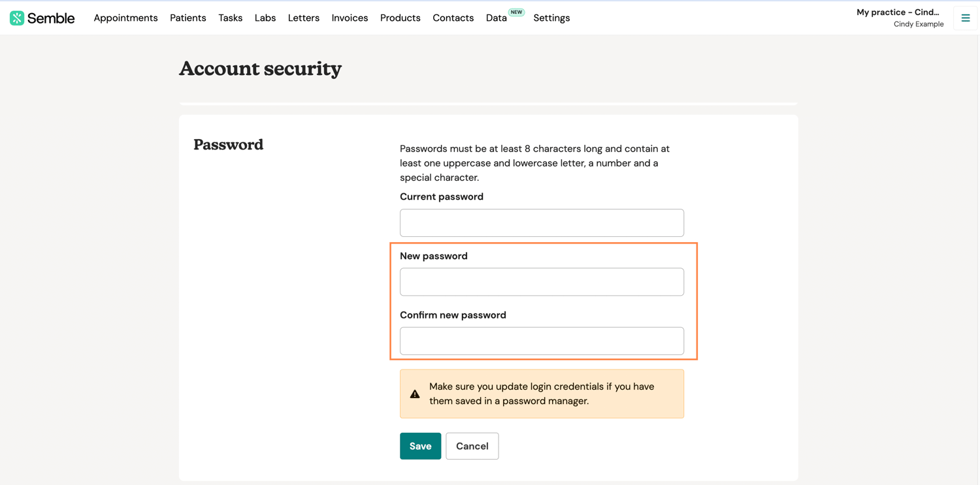Cancel the password change
Viewport: 980px width, 485px height.
pyautogui.click(x=472, y=446)
